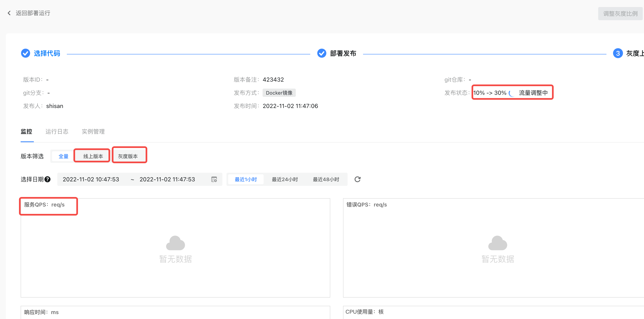Click the Docker镜像 tag
Viewport: 644px width, 319px height.
point(279,93)
